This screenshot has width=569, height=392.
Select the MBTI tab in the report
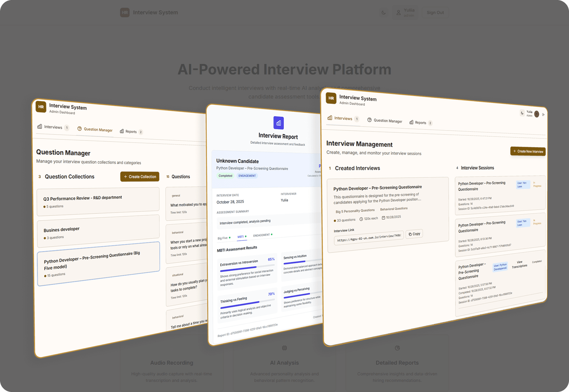click(242, 237)
